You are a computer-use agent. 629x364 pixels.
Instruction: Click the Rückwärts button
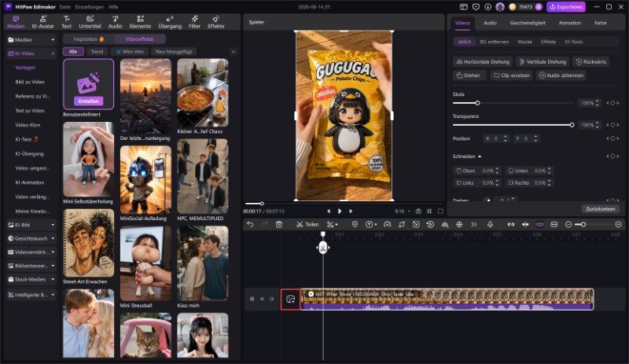coord(590,62)
